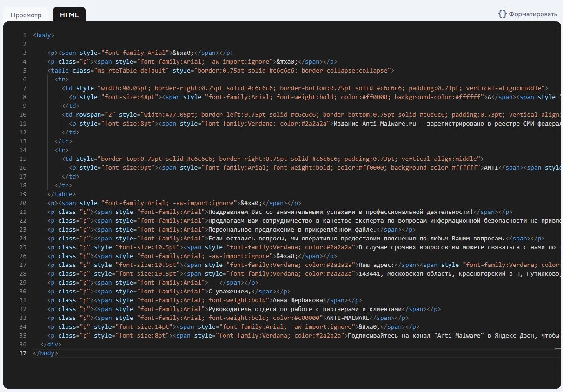Viewport: 563px width, 392px height.
Task: Click the '---' text on line 29
Action: 213,283
